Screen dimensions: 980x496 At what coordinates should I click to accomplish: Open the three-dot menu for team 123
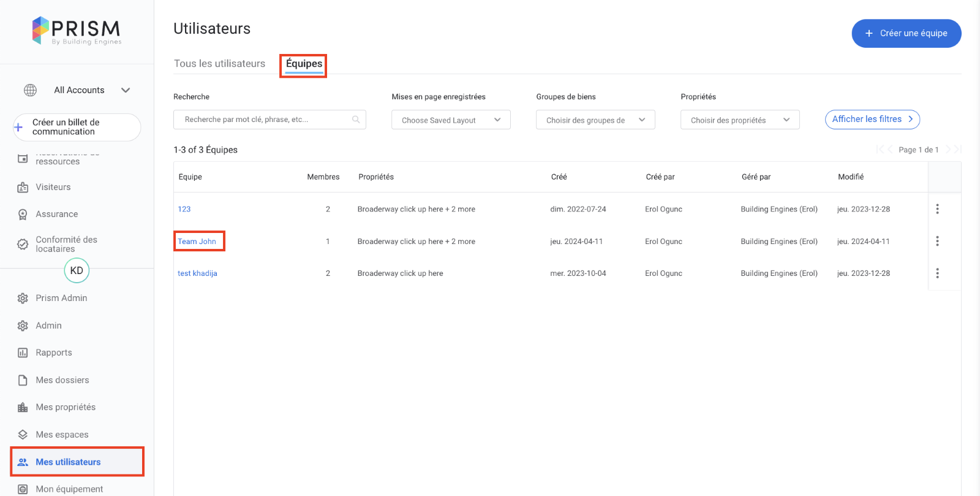[937, 209]
